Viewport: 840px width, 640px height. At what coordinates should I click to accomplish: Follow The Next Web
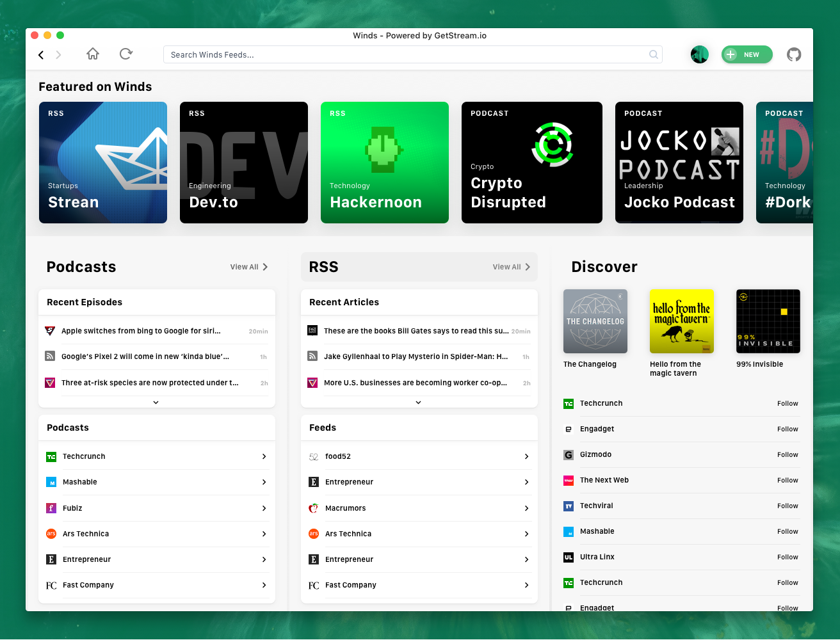pos(787,481)
